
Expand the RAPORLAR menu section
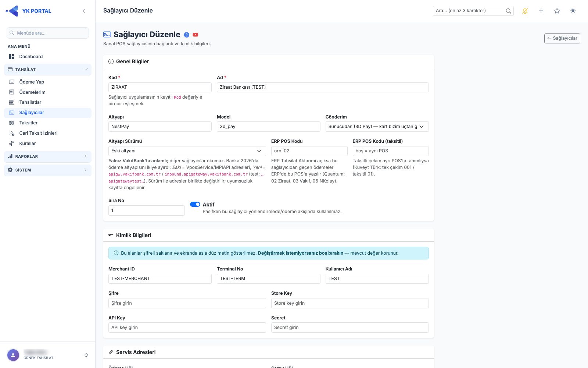(x=48, y=156)
